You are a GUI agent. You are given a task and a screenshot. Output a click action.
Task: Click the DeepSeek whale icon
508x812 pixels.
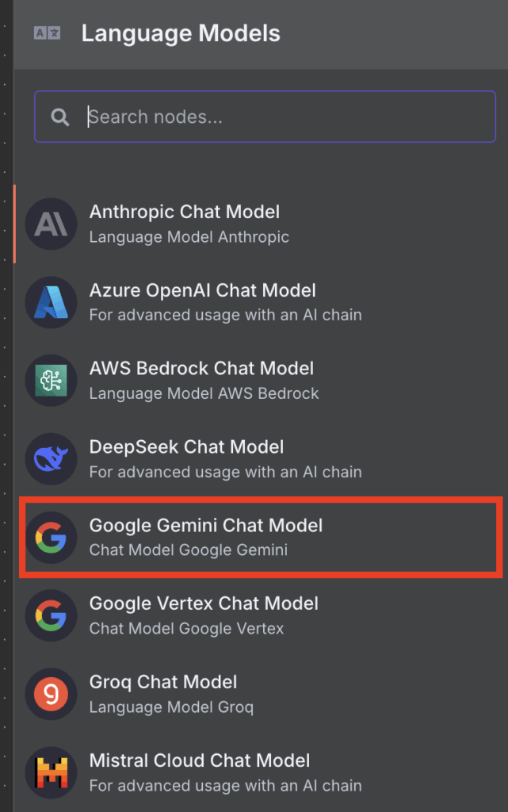tap(51, 459)
